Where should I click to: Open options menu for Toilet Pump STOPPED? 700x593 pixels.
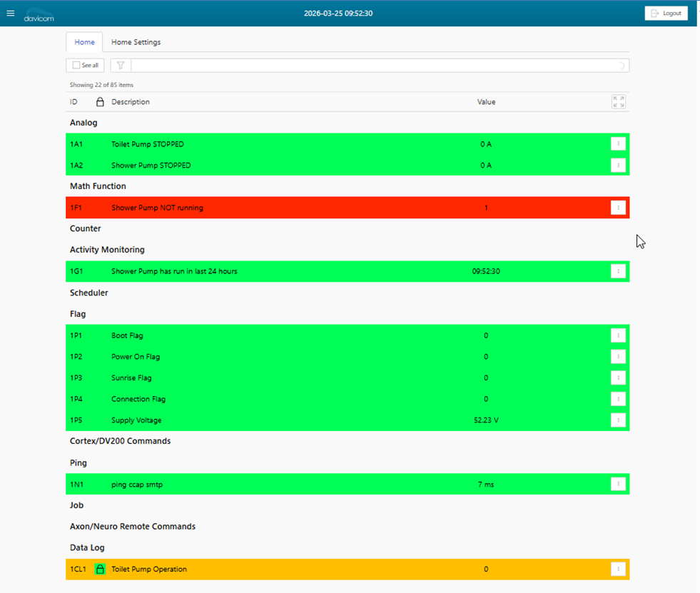coord(618,144)
